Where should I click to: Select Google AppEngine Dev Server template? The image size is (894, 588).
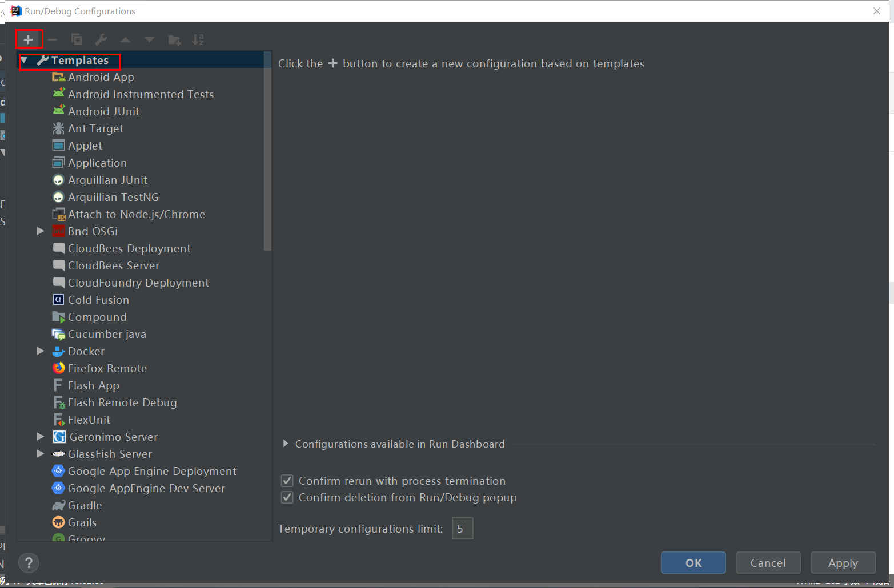coord(146,488)
